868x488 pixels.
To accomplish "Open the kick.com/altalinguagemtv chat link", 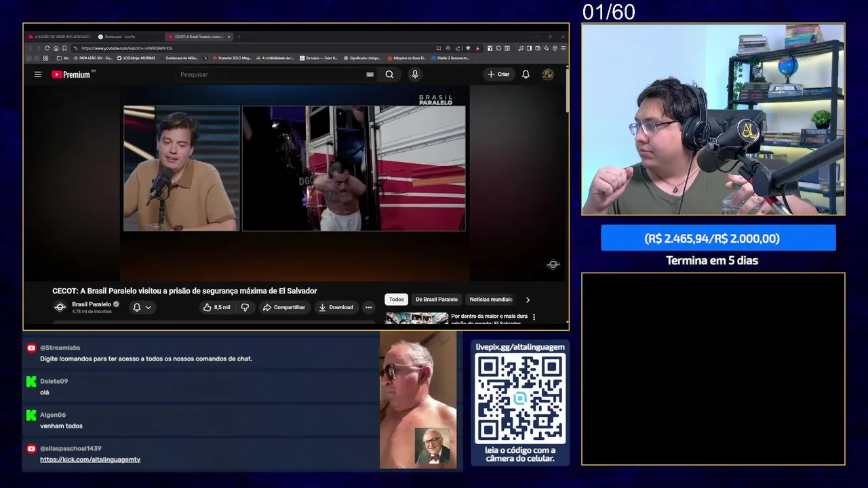I will 90,460.
